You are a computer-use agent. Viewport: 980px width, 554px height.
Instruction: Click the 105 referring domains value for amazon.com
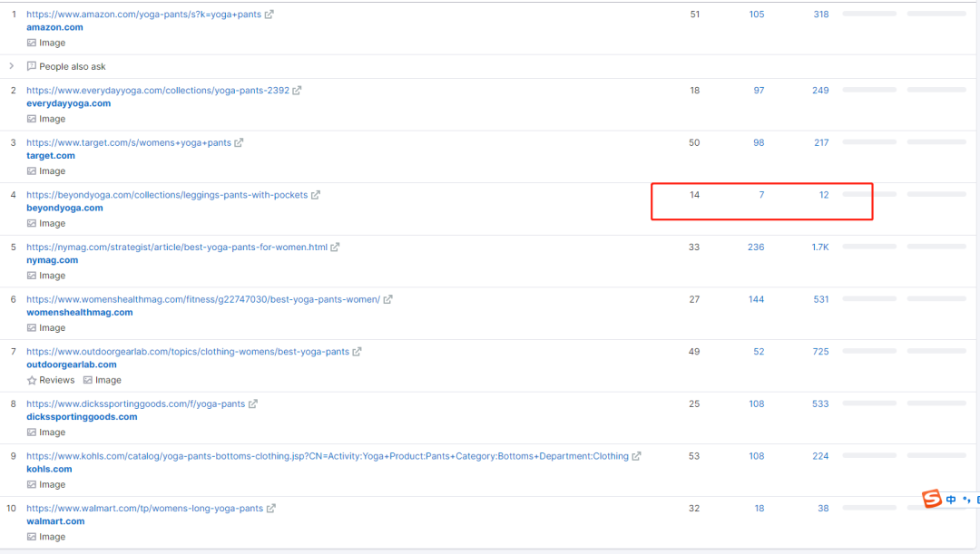(x=756, y=15)
